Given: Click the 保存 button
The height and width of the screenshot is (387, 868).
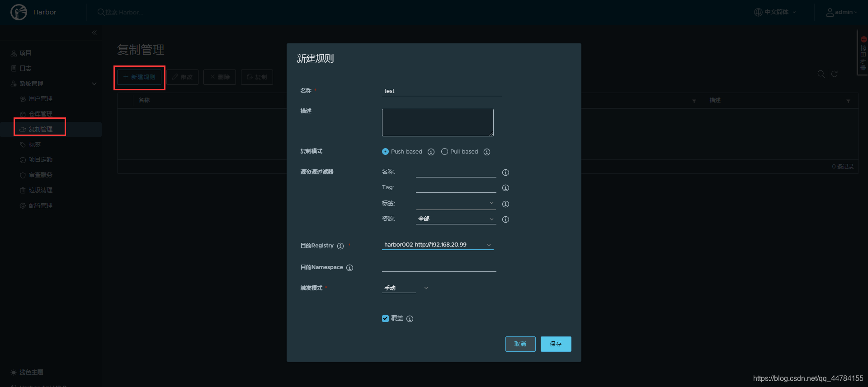Looking at the screenshot, I should [556, 344].
